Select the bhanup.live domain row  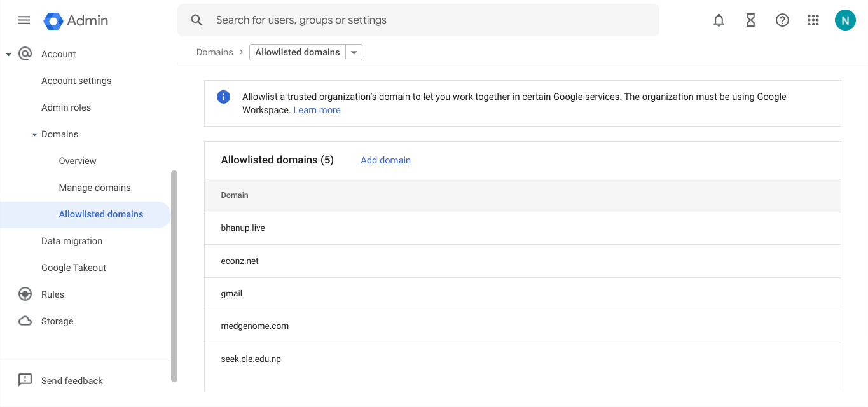523,228
